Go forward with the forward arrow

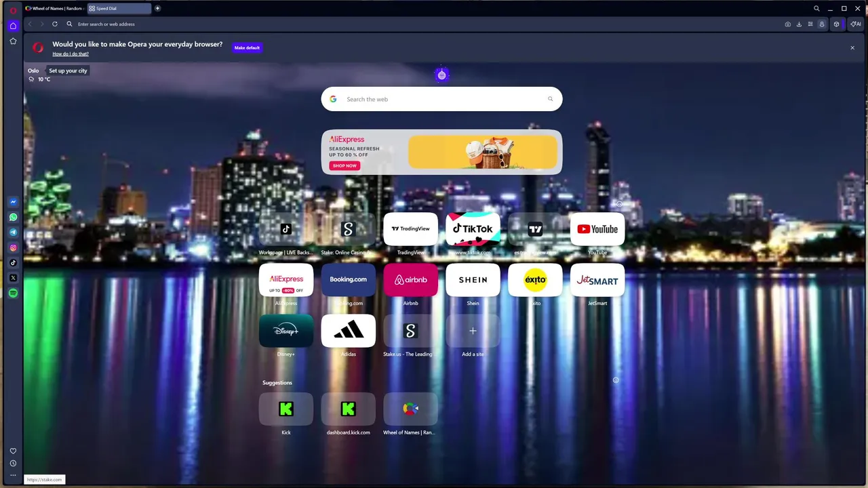click(x=42, y=24)
